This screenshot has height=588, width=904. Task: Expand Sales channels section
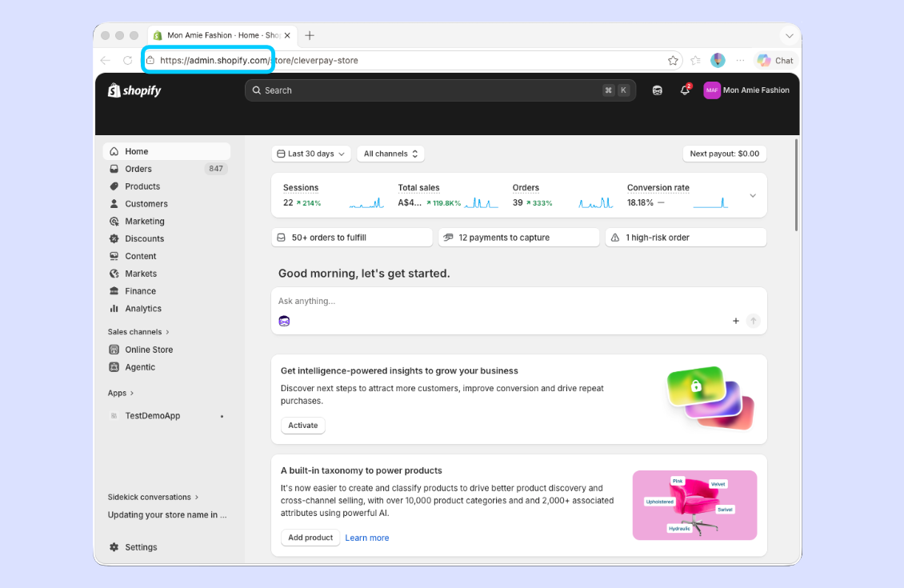(138, 332)
